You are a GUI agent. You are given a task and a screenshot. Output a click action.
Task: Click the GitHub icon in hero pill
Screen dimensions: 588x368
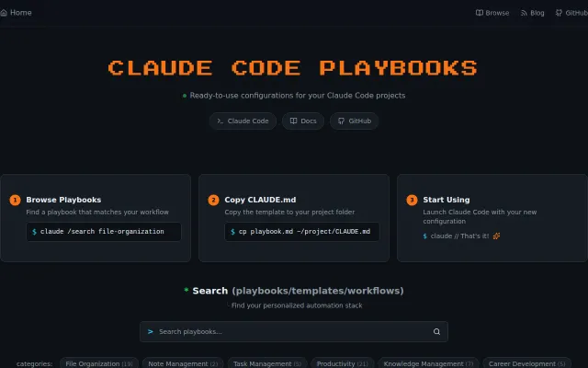pyautogui.click(x=341, y=121)
